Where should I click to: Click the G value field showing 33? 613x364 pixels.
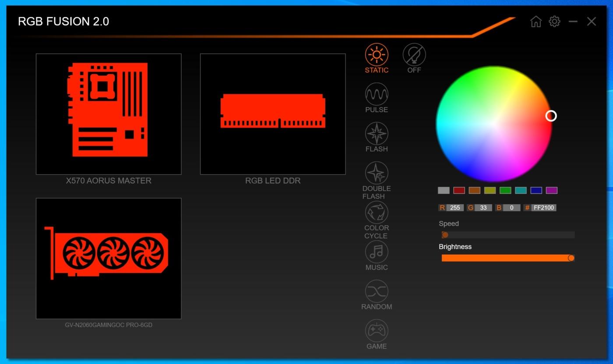483,208
